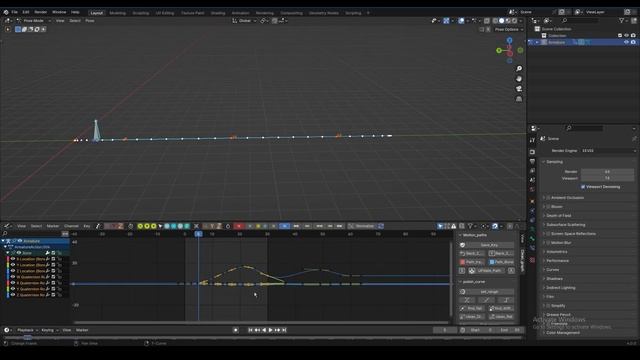Toggle the Bloom checkbox
This screenshot has width=640, height=360.
pos(548,207)
